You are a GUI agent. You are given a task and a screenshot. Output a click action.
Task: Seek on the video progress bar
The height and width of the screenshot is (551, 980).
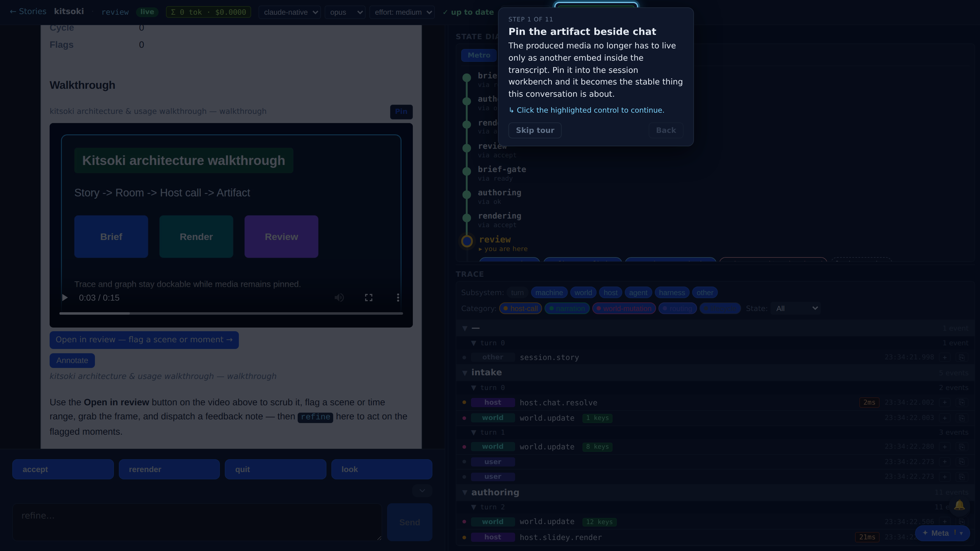(x=231, y=313)
